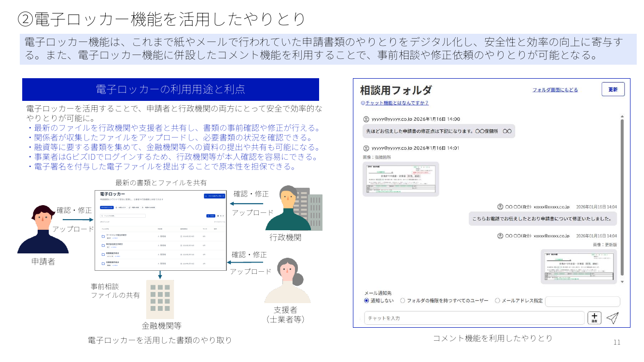Select フォルダの権限を持つすべてのユーザー radio option

coord(403,300)
